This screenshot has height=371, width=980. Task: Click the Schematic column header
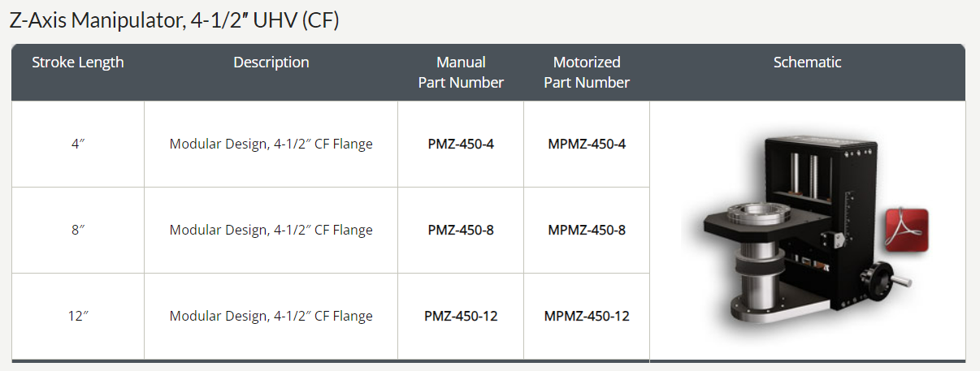coord(808,63)
